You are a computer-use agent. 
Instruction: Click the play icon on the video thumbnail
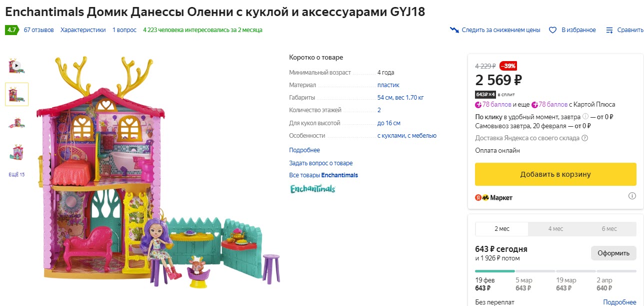[x=16, y=64]
